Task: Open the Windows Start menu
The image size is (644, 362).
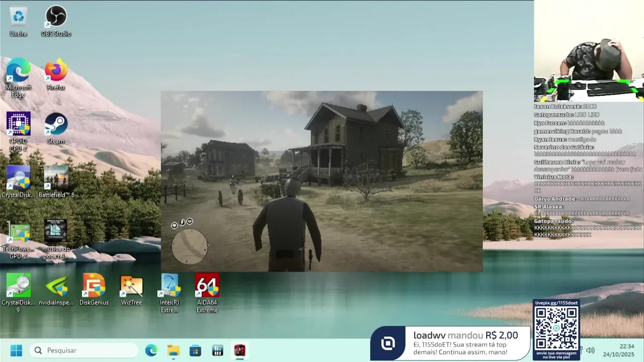Action: (x=16, y=350)
